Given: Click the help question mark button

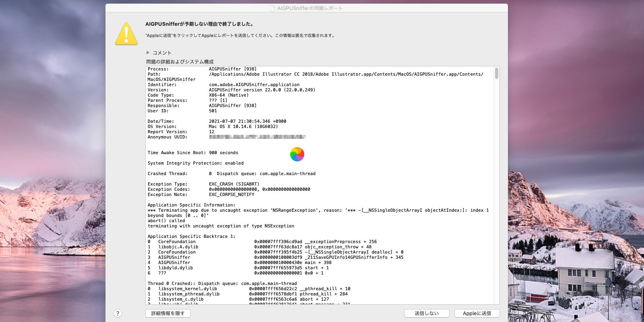Looking at the screenshot, I should [x=118, y=314].
